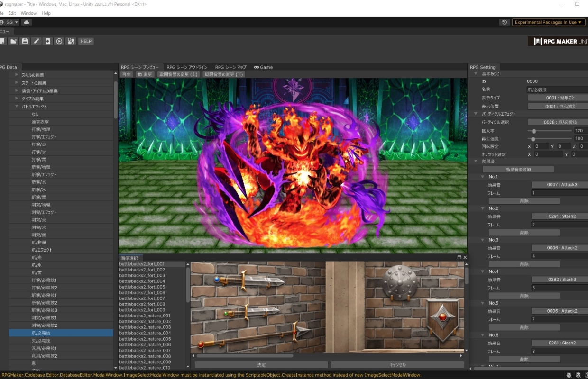The height and width of the screenshot is (379, 588).
Task: Select the RPG シーン プレビュー tab
Action: tap(140, 67)
